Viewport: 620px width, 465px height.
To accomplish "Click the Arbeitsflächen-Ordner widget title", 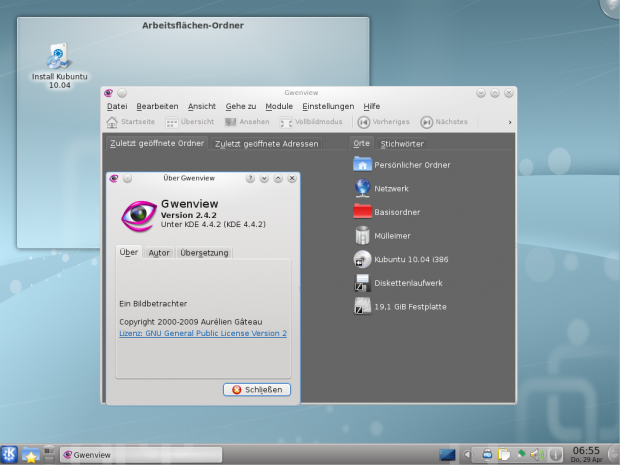I will [193, 25].
